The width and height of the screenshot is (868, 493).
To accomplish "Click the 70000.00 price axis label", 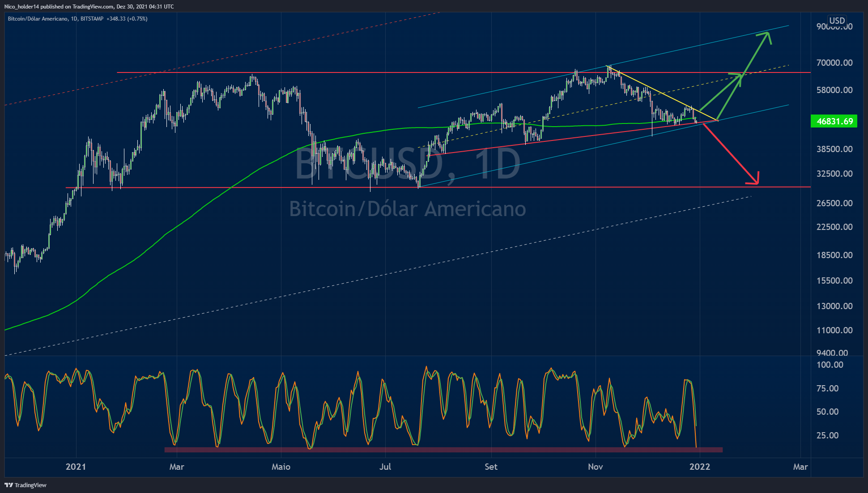I will coord(834,63).
